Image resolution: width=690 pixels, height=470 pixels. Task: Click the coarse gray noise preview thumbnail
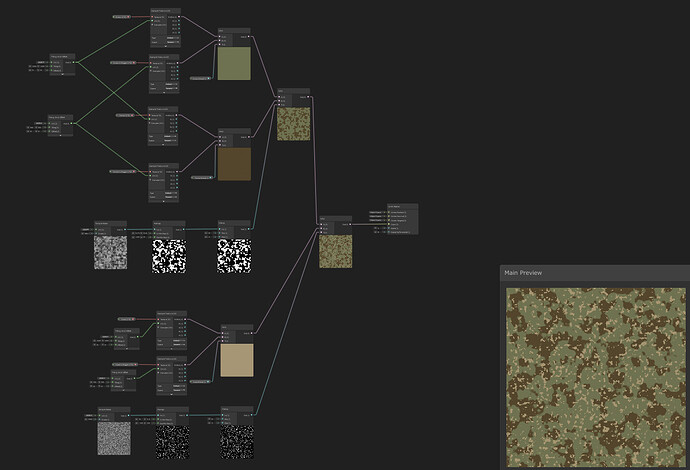coord(110,253)
